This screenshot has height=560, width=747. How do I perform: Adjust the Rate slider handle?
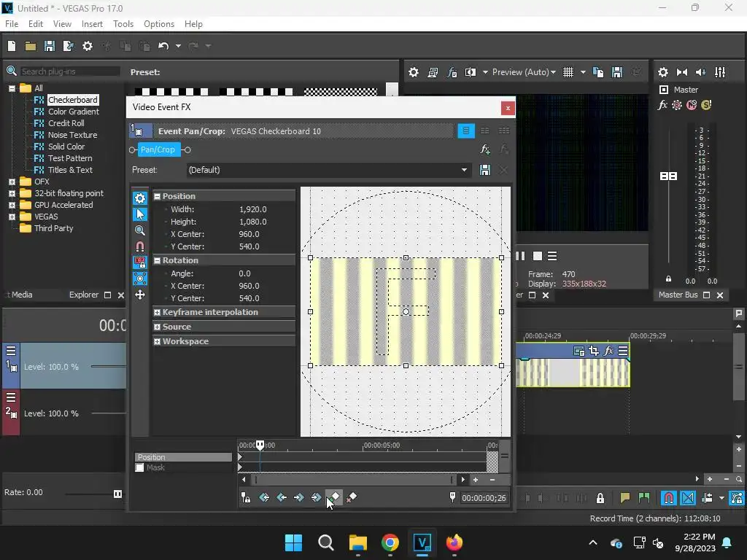point(117,494)
